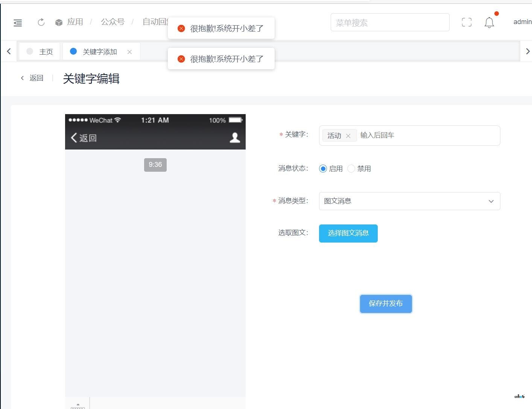Open the notifications bell

point(489,23)
